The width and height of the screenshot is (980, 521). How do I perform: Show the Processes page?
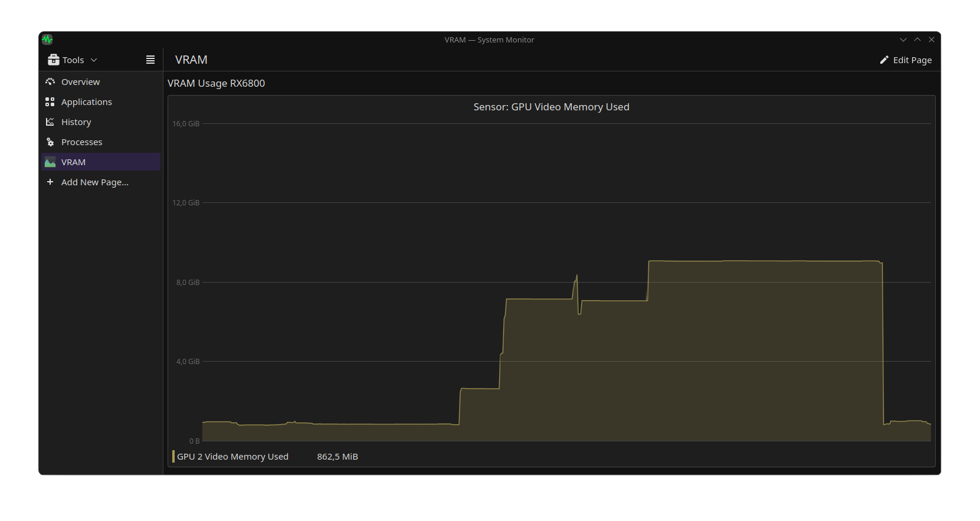click(101, 142)
